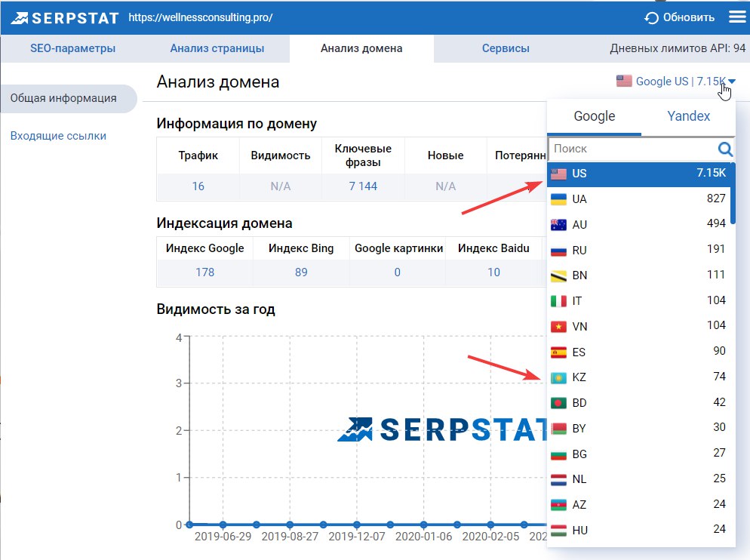Click the BN row count 111

point(716,275)
